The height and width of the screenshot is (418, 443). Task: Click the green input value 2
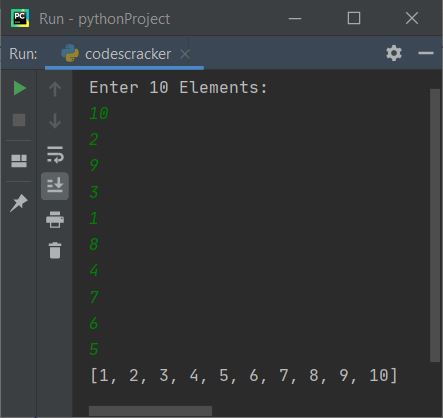pyautogui.click(x=94, y=139)
